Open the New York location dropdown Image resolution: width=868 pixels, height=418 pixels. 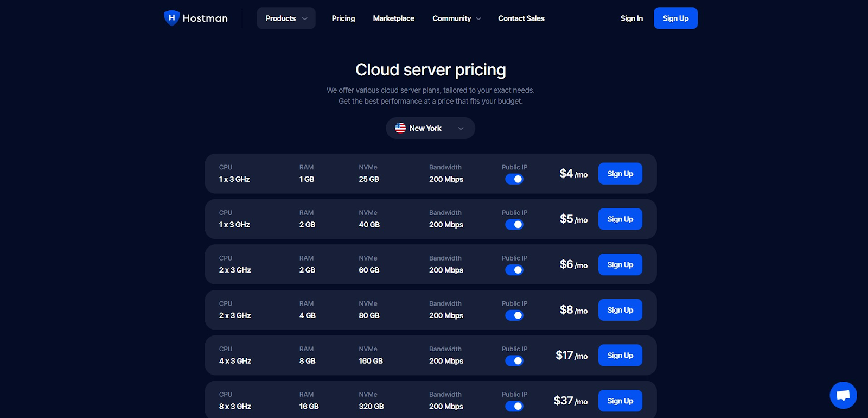(x=430, y=128)
